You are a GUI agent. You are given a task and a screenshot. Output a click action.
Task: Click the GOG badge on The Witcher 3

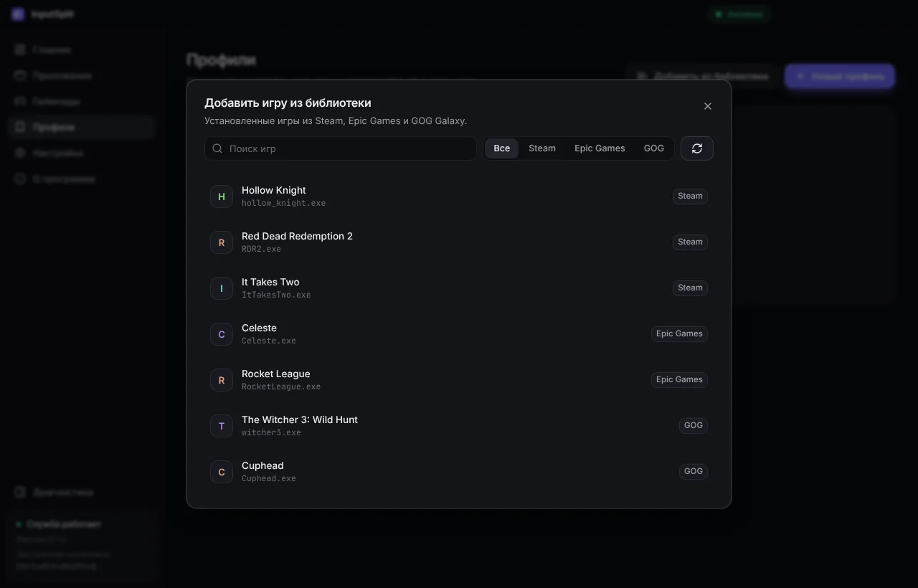click(x=694, y=425)
